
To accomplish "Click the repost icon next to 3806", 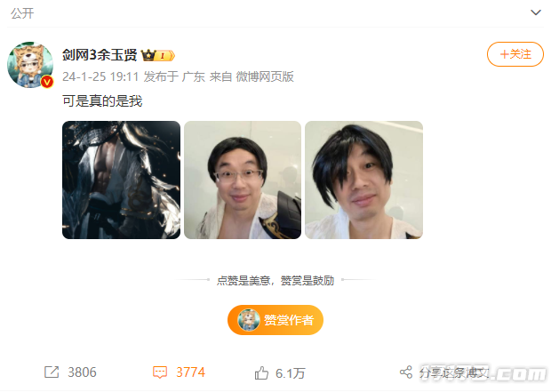I will coord(52,372).
